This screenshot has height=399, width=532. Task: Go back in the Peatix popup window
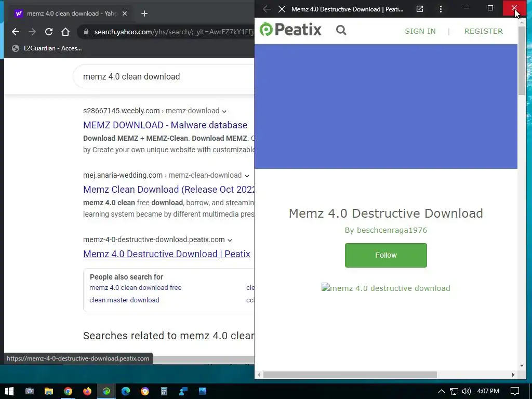(267, 9)
